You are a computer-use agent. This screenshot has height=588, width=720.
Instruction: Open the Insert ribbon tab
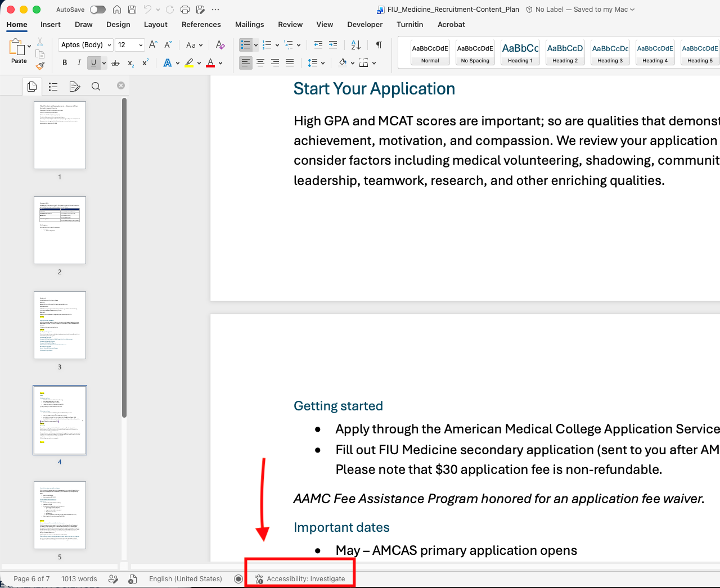pyautogui.click(x=50, y=25)
